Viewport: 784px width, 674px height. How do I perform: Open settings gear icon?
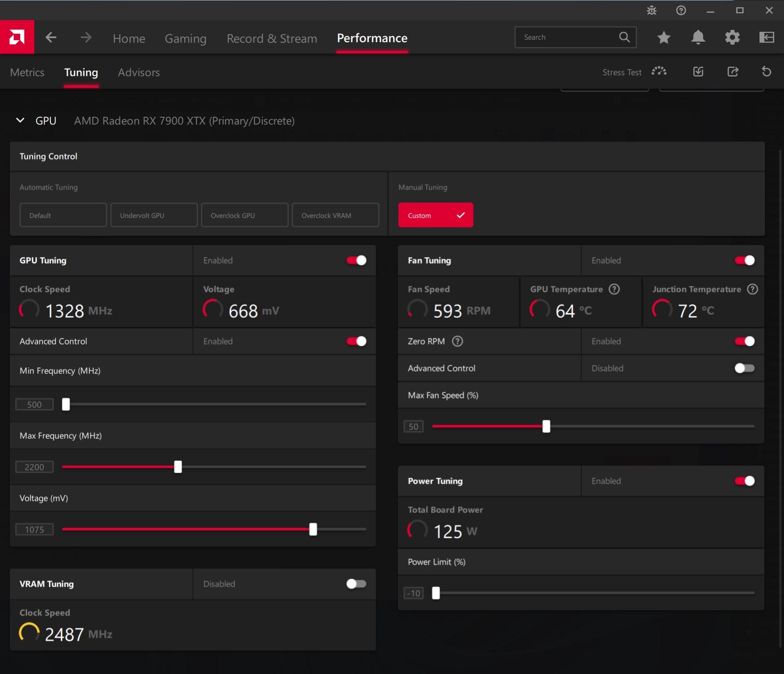[x=733, y=37]
